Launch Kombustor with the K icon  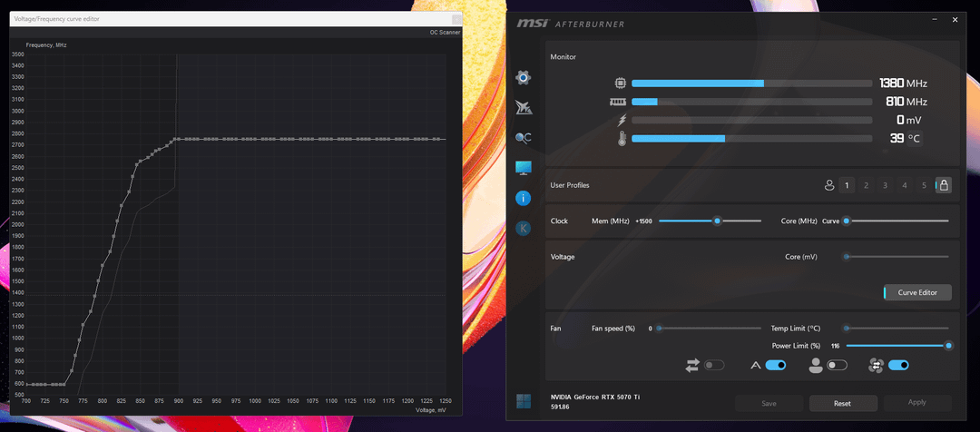(x=523, y=229)
